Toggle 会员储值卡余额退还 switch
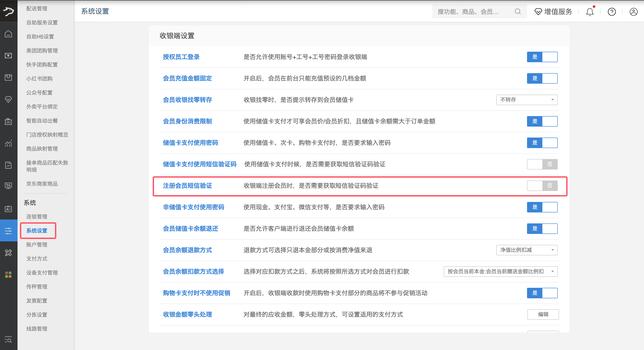This screenshot has width=644, height=350. (542, 229)
